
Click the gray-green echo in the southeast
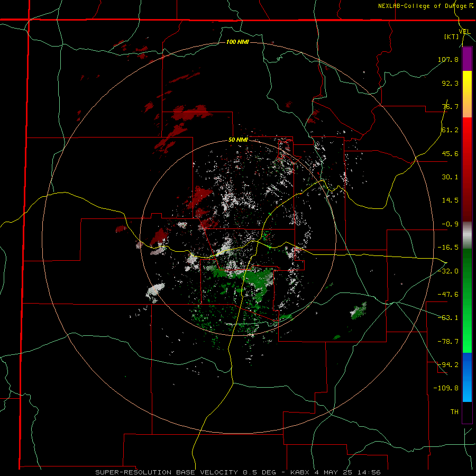click(359, 311)
